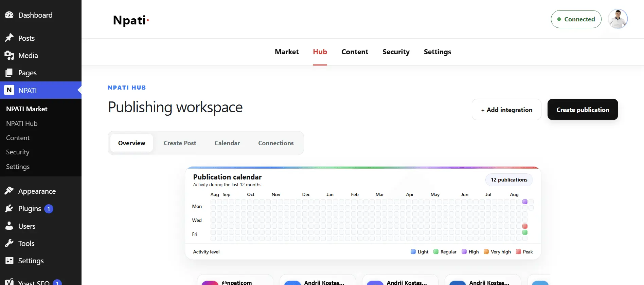
Task: Switch to the Calendar tab
Action: pos(227,143)
